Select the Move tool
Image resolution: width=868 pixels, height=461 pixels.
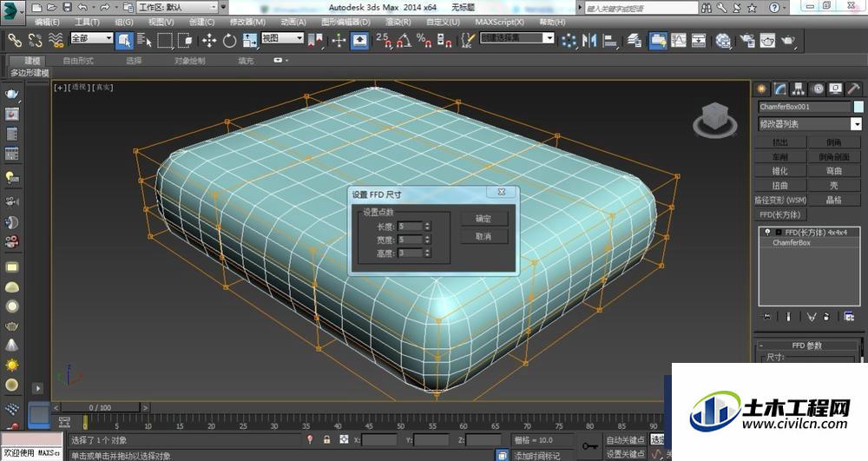(209, 41)
